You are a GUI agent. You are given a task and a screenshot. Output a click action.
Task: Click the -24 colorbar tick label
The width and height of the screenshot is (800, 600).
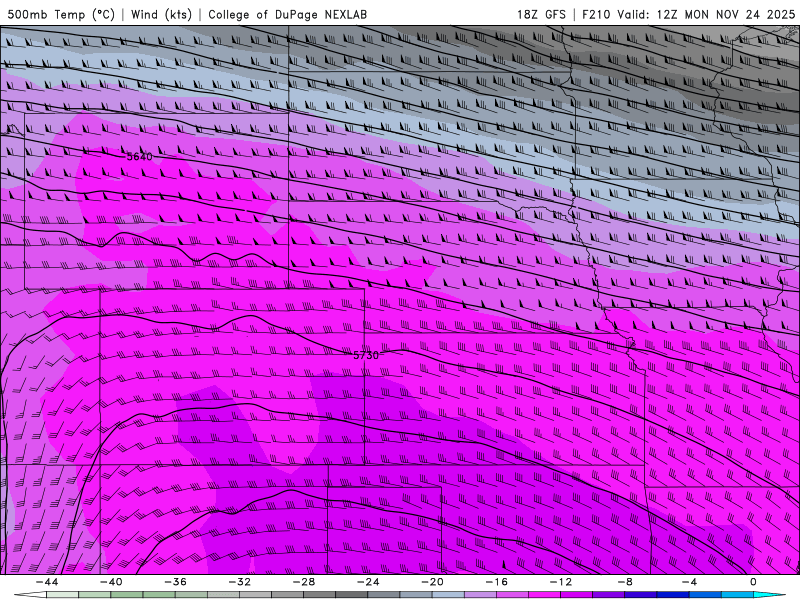coord(368,582)
